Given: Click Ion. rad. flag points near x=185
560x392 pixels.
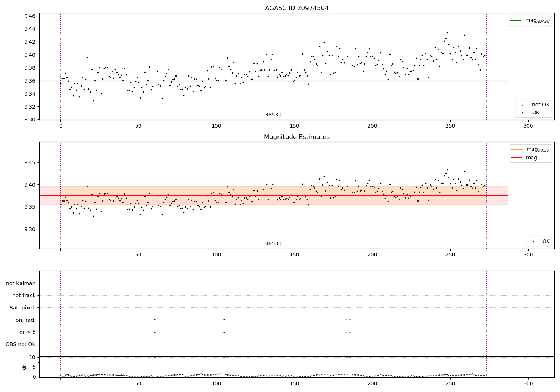Looking at the screenshot, I should [348, 320].
